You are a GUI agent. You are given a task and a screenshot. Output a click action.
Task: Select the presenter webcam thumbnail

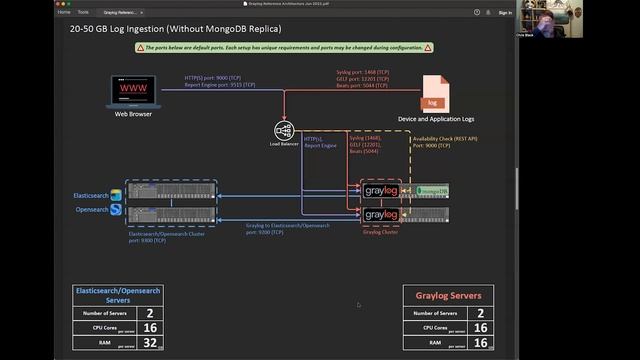click(x=549, y=19)
